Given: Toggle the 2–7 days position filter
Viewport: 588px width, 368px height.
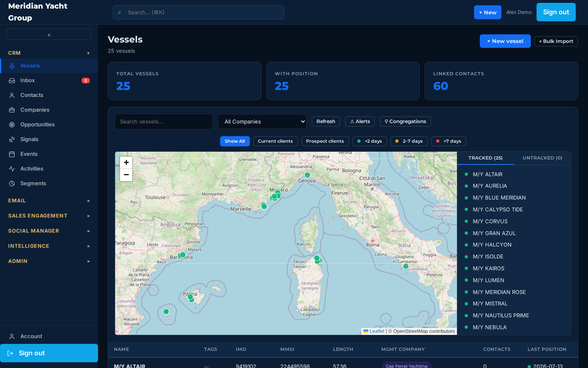Looking at the screenshot, I should click(409, 141).
